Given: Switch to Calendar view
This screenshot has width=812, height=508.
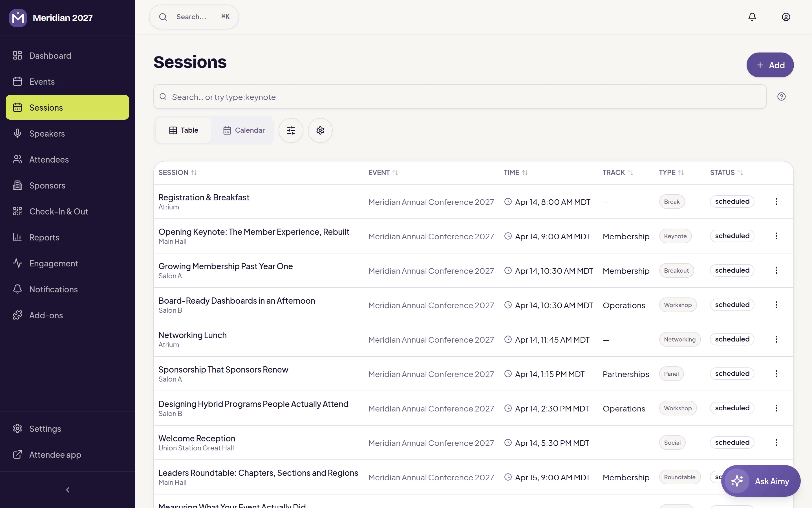Looking at the screenshot, I should 244,130.
